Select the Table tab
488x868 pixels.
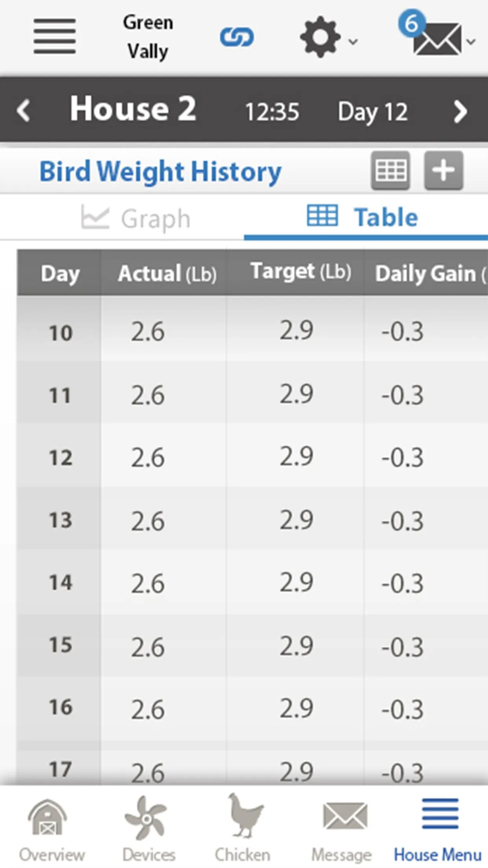coord(362,217)
